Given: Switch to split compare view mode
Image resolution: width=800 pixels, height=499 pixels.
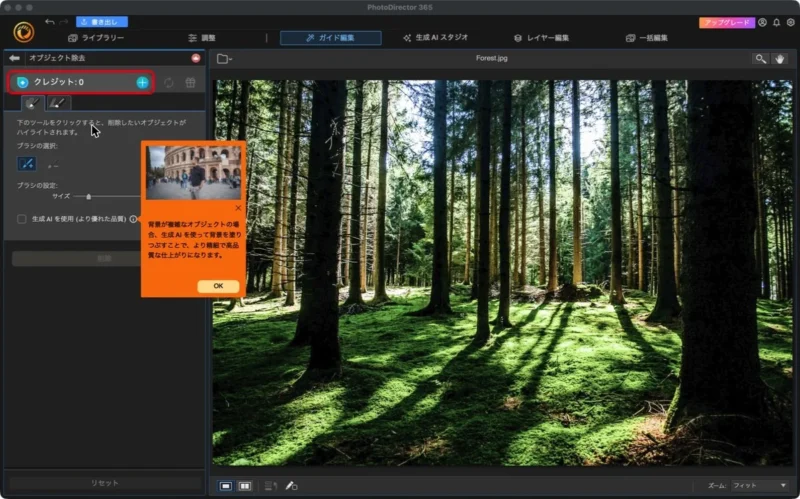Looking at the screenshot, I should tap(245, 486).
